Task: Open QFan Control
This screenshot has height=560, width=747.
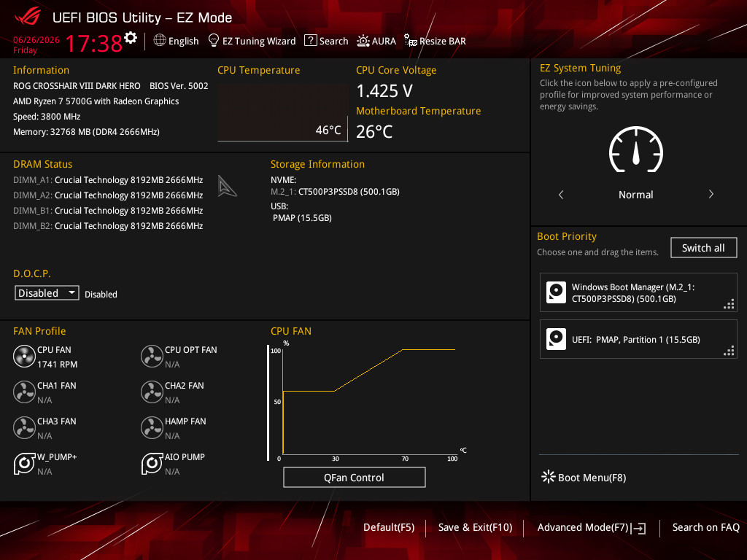Action: click(354, 477)
